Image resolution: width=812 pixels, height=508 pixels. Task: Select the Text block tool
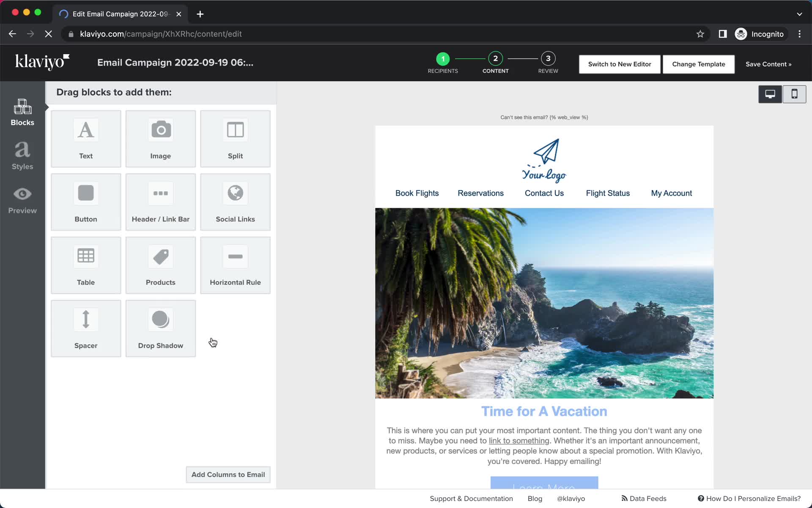click(86, 138)
